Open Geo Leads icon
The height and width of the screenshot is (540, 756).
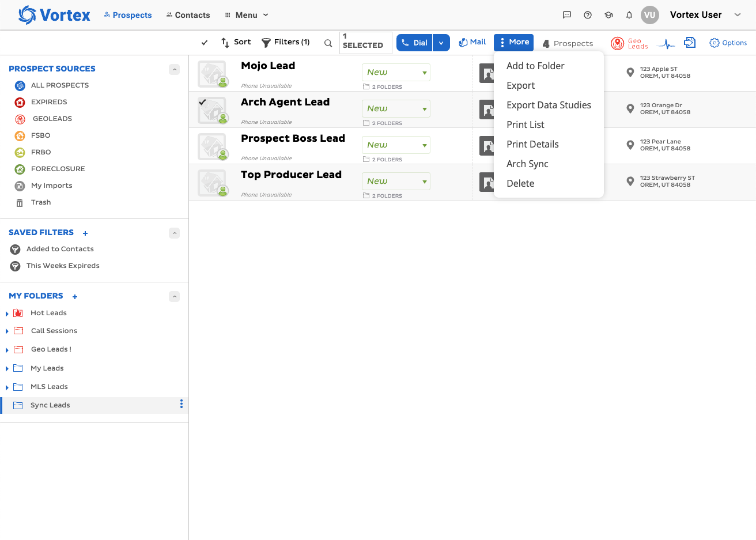tap(629, 43)
